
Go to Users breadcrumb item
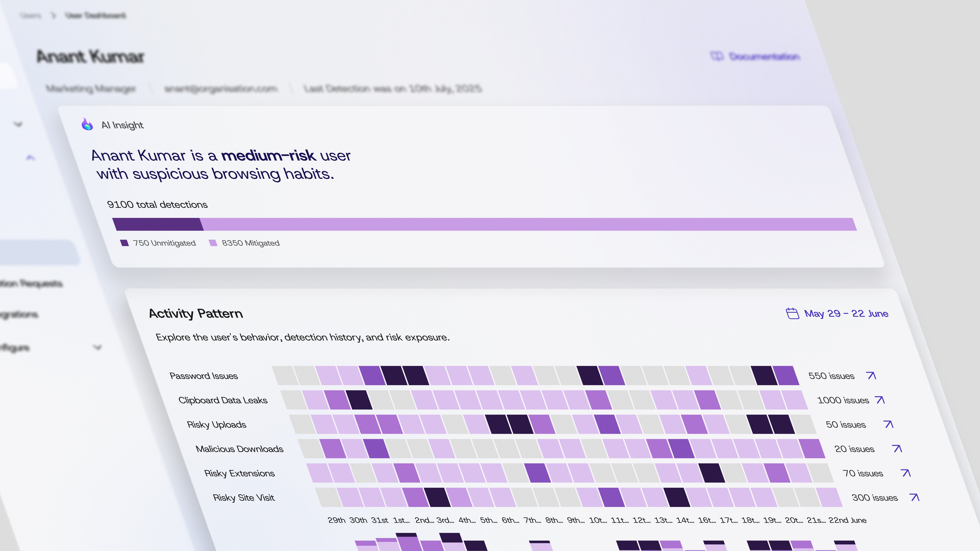(30, 16)
